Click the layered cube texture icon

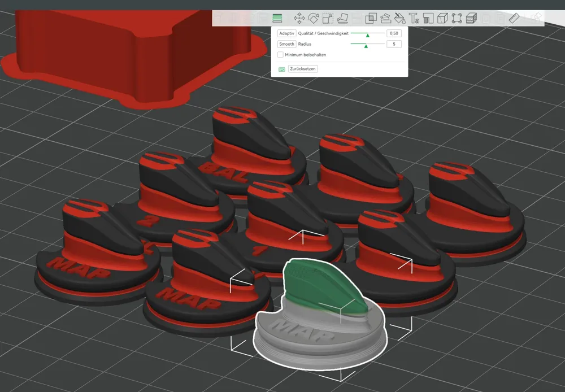[471, 18]
